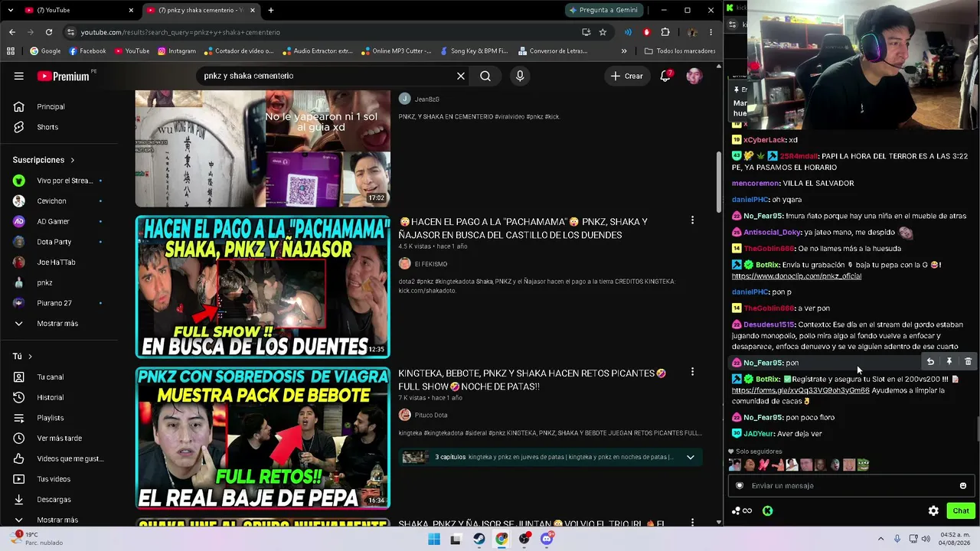Open options menu for Kingteka Bebote video
This screenshot has height=551, width=980.
tap(692, 372)
